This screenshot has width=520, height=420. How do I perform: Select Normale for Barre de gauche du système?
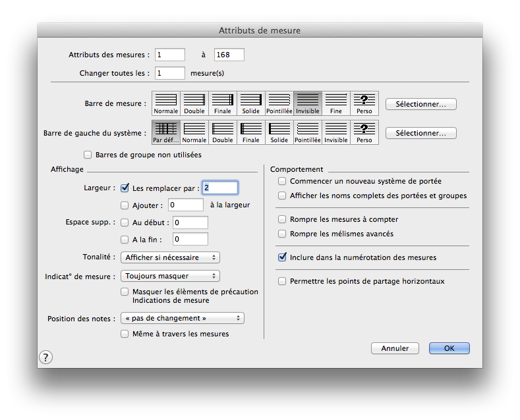[x=194, y=132]
